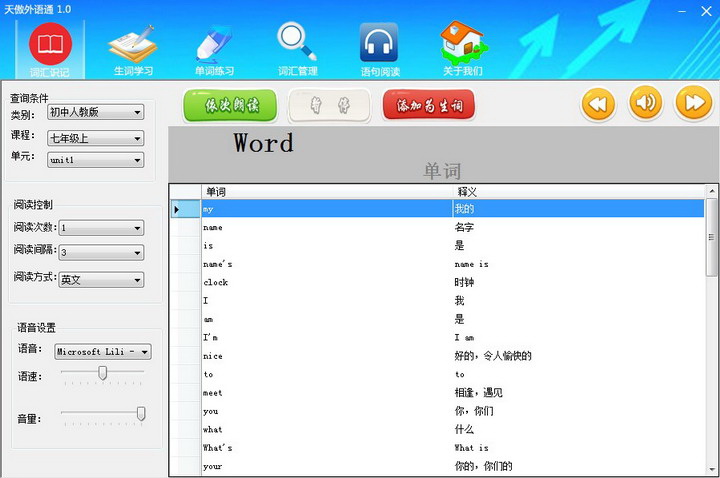The width and height of the screenshot is (720, 478).
Task: Open the 关于我们 house icon
Action: tap(462, 43)
